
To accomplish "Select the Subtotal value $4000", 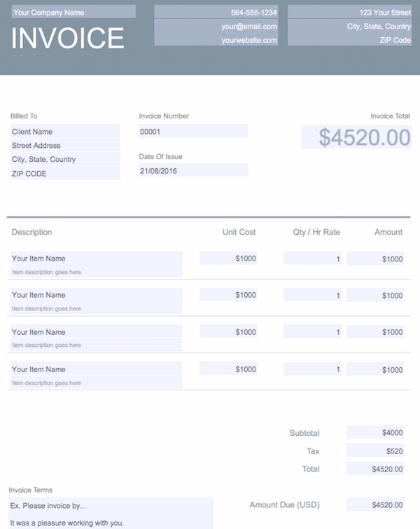I will [375, 433].
